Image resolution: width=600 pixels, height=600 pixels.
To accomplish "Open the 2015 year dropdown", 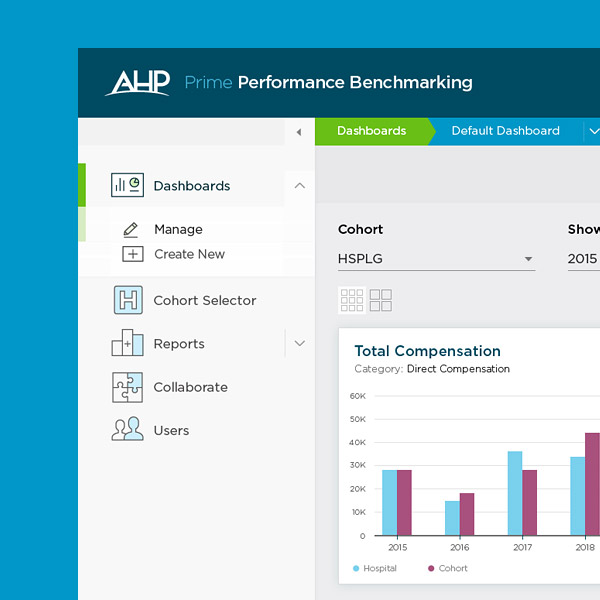I will click(x=584, y=259).
